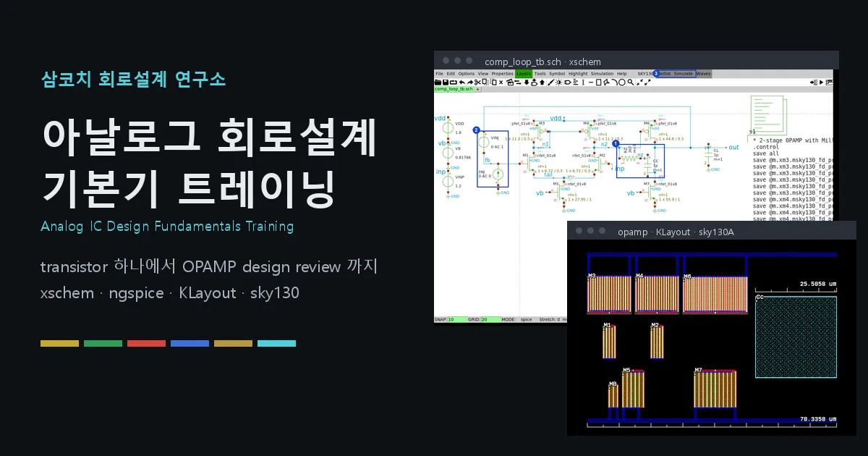This screenshot has height=456, width=868.
Task: Select the CL load capacitor symbol
Action: pyautogui.click(x=708, y=155)
